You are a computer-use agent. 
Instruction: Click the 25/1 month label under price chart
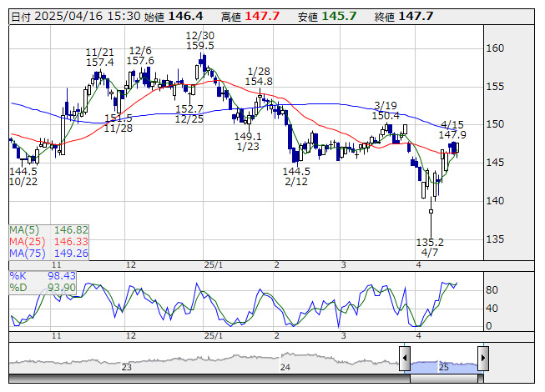[x=214, y=265]
